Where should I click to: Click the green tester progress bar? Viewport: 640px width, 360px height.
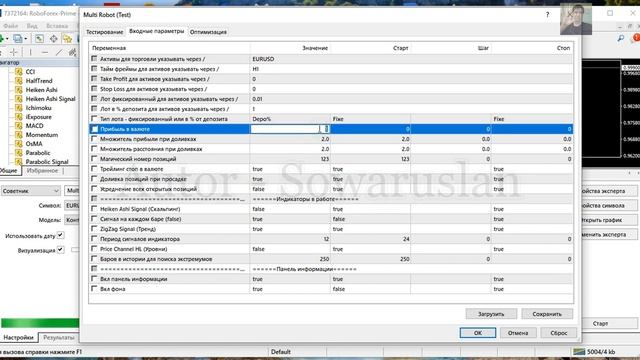point(40,323)
